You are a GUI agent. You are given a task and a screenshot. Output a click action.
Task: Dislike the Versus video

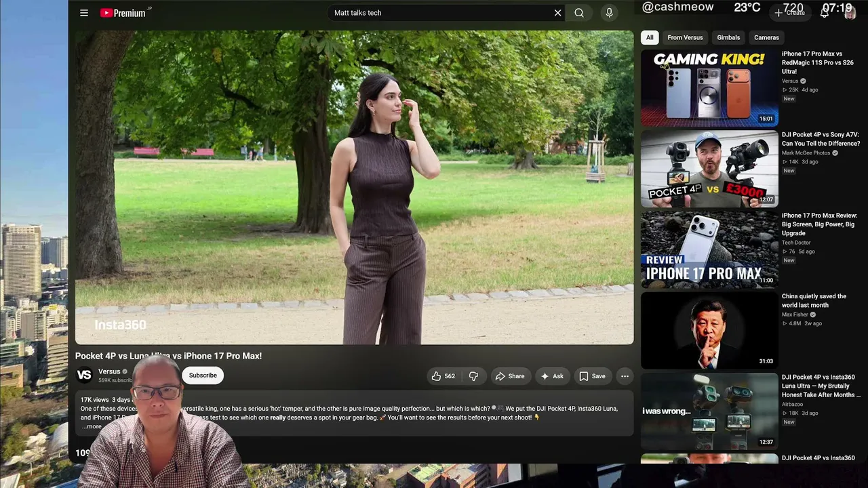473,376
